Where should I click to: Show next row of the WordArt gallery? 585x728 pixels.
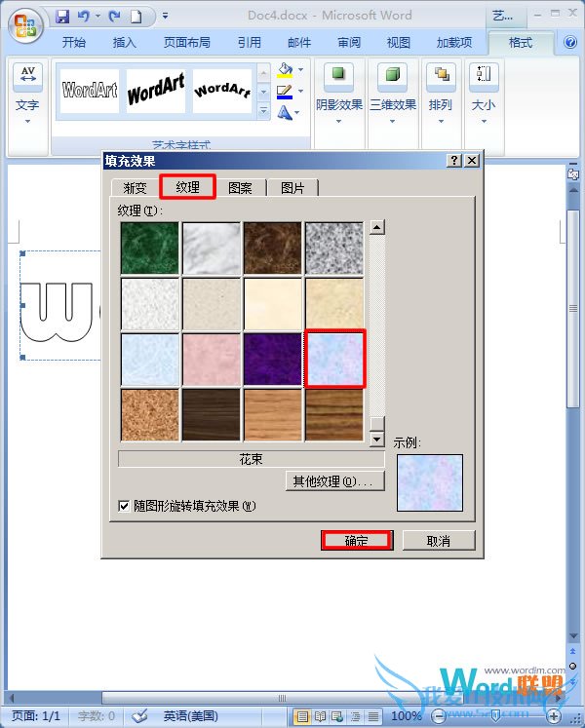pyautogui.click(x=263, y=92)
